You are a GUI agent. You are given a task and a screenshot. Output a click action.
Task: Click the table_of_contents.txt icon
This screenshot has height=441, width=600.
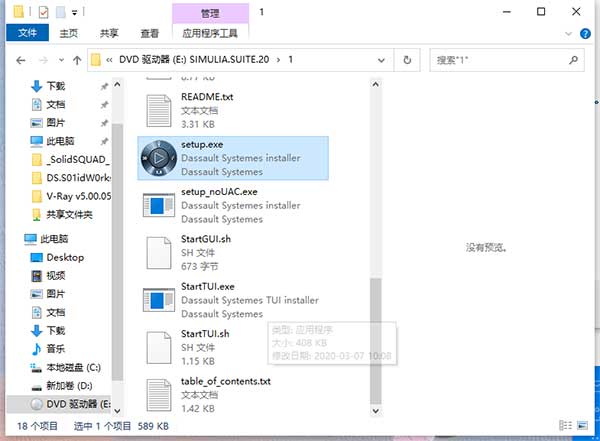[158, 395]
